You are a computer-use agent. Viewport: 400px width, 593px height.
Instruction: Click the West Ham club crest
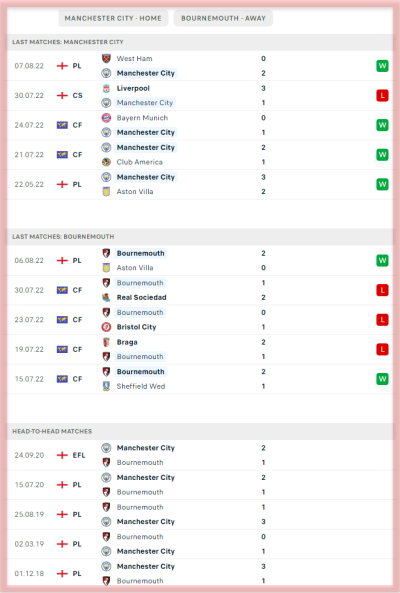pos(106,58)
